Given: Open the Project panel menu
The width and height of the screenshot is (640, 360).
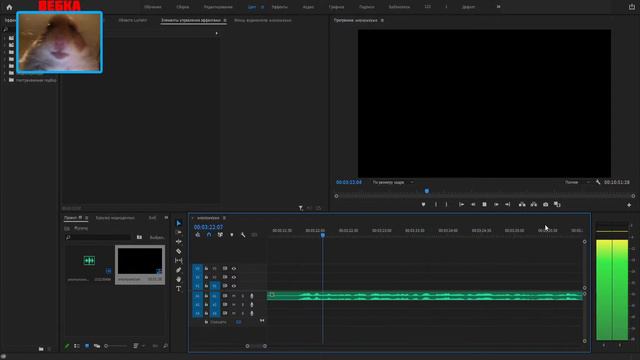Looking at the screenshot, I should [x=86, y=218].
